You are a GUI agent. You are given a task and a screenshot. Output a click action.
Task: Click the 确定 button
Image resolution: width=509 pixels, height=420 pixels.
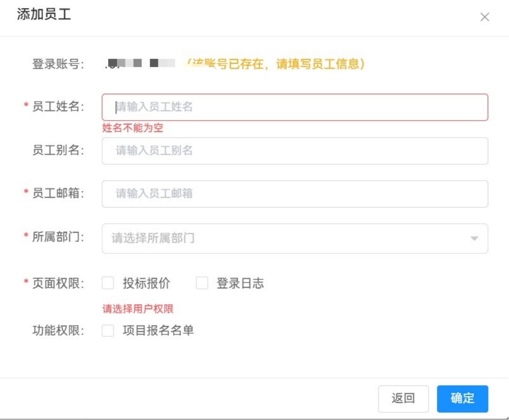click(462, 398)
